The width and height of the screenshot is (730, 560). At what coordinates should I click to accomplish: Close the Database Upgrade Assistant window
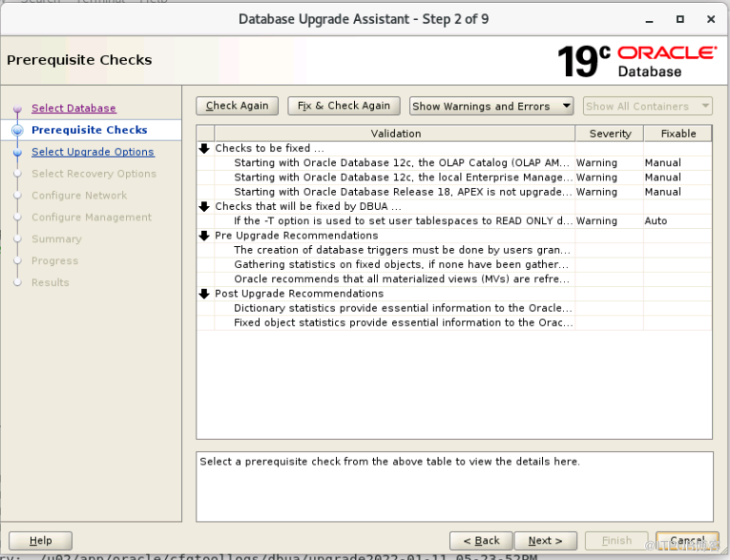point(711,19)
